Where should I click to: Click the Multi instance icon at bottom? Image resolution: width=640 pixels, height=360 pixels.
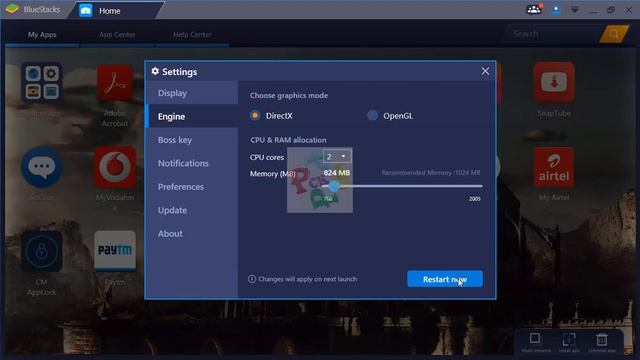[x=535, y=338]
